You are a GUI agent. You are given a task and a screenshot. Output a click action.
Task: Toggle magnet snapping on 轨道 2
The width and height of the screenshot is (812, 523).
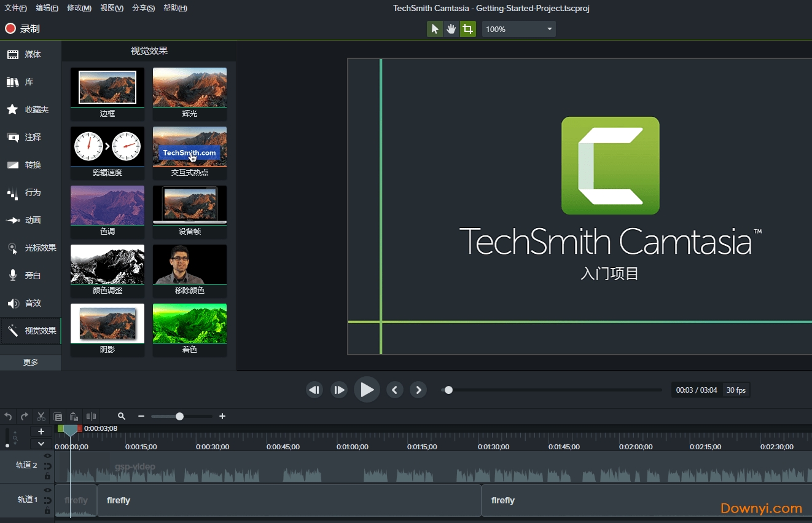tap(48, 466)
